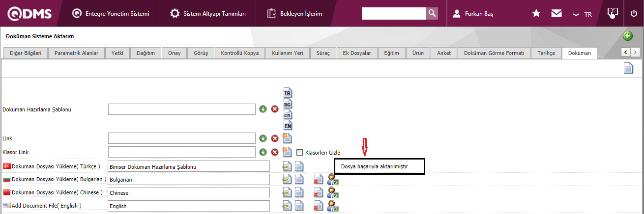This screenshot has height=214, width=644.
Task: View document icon in Chinese row
Action: click(299, 193)
